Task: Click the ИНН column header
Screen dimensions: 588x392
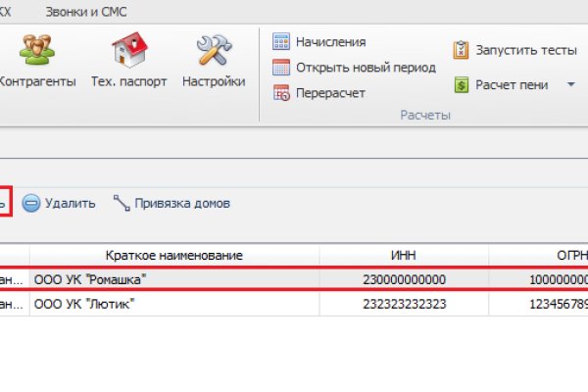Action: pos(403,256)
